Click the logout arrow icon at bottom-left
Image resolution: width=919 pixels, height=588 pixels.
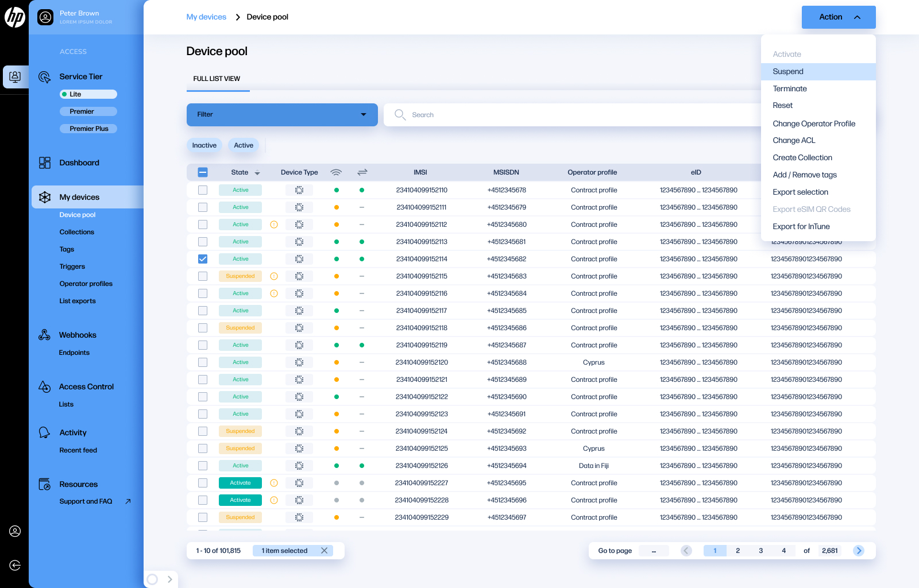15,566
